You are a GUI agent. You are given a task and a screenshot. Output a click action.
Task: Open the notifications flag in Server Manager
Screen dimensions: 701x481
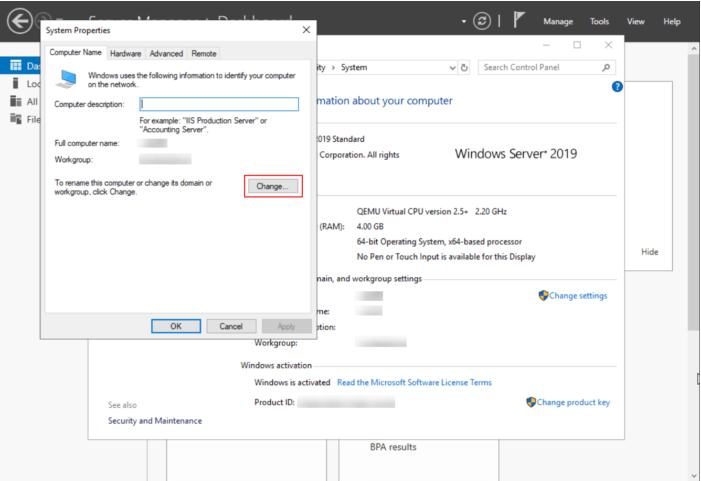click(518, 20)
